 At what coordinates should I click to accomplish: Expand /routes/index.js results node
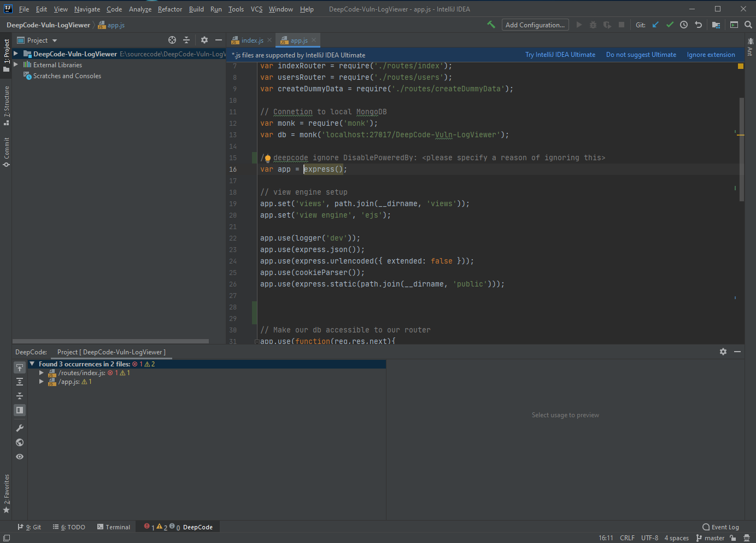click(x=41, y=373)
